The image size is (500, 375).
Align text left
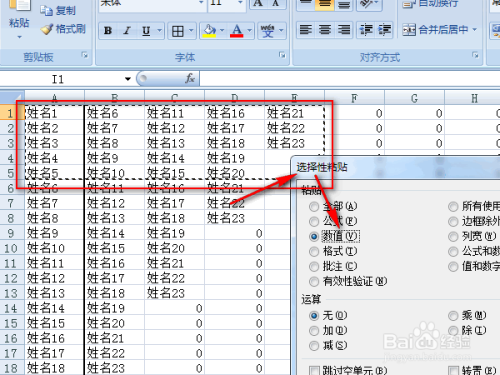coord(305,30)
